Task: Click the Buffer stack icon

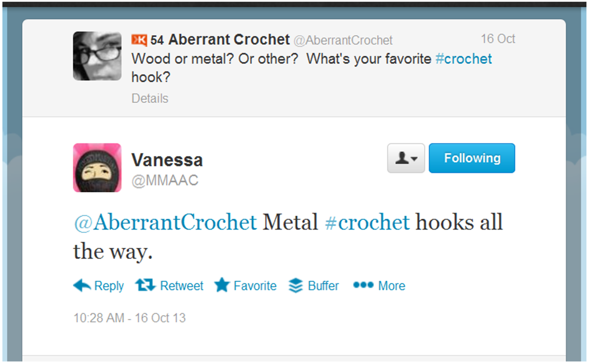Action: pos(295,285)
